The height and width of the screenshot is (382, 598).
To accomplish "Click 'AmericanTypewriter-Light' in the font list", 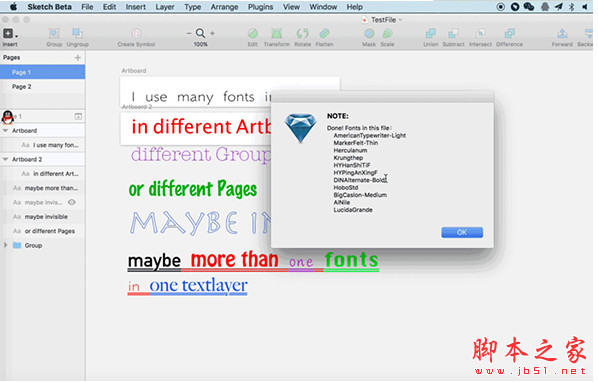I will (370, 135).
